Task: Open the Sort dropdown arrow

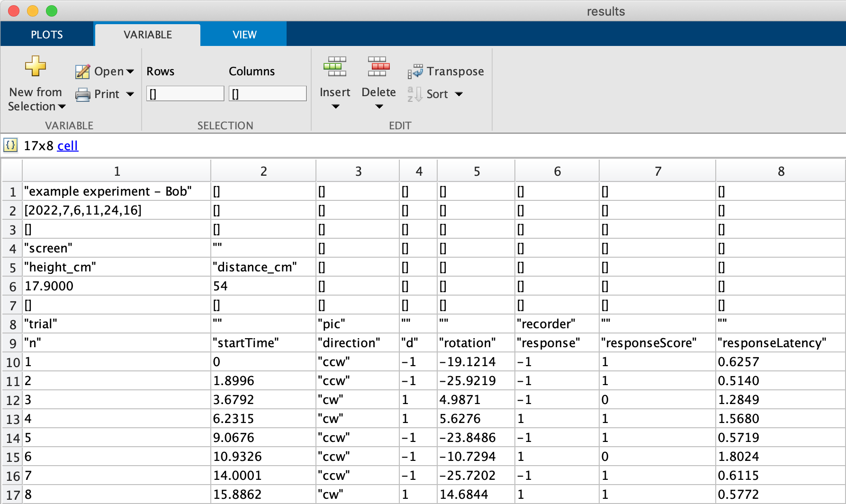Action: point(459,94)
